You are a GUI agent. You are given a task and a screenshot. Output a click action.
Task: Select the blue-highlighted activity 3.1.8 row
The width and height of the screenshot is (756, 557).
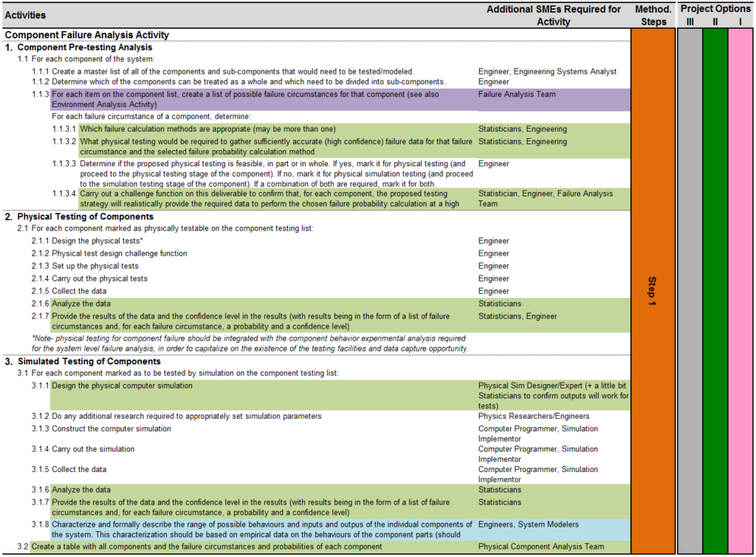tap(258, 529)
